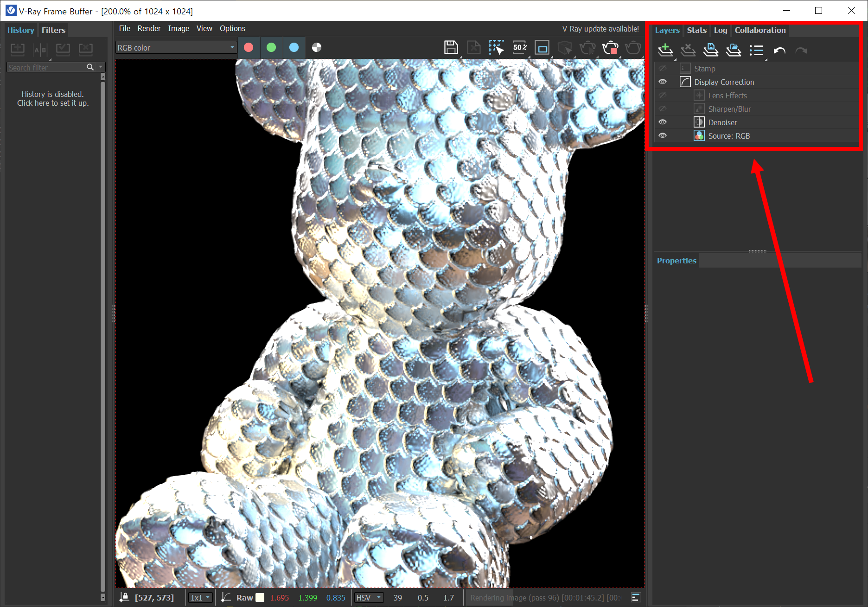Click the Raw pixel color swatch
Screen dimensions: 868x607
click(x=260, y=598)
